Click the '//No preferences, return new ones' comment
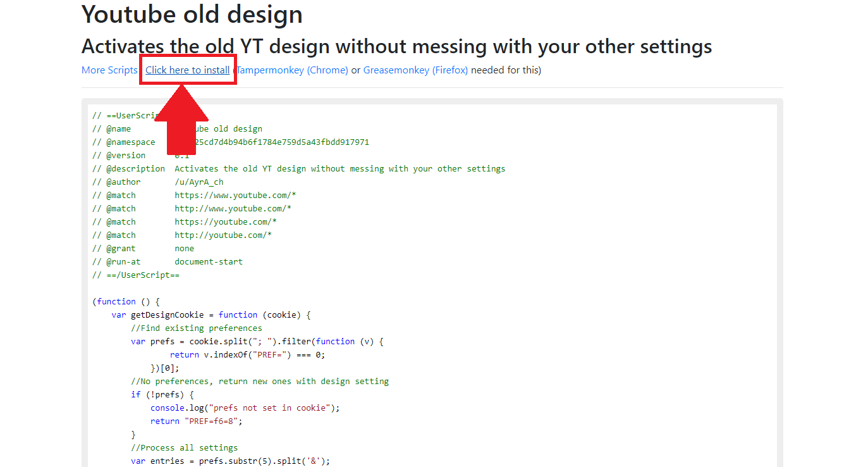This screenshot has height=467, width=868. 260,382
